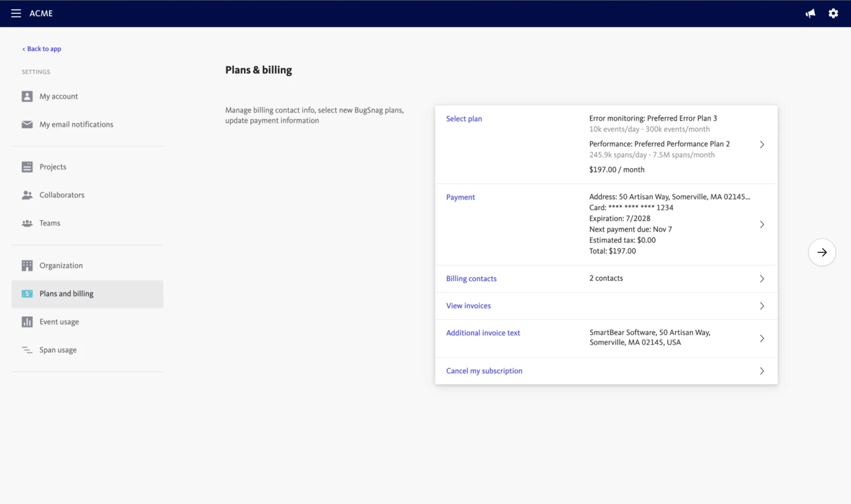Click the Billing contacts link
Image resolution: width=851 pixels, height=504 pixels.
(x=471, y=279)
